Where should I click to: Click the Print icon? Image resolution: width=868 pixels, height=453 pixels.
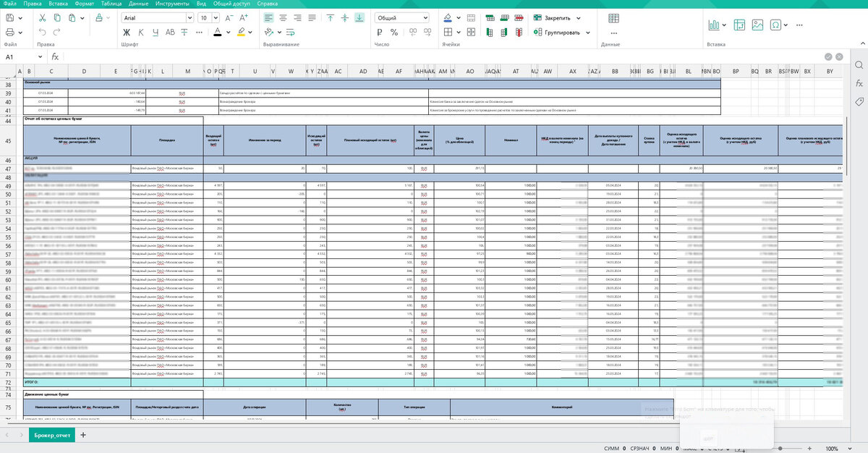tap(9, 32)
